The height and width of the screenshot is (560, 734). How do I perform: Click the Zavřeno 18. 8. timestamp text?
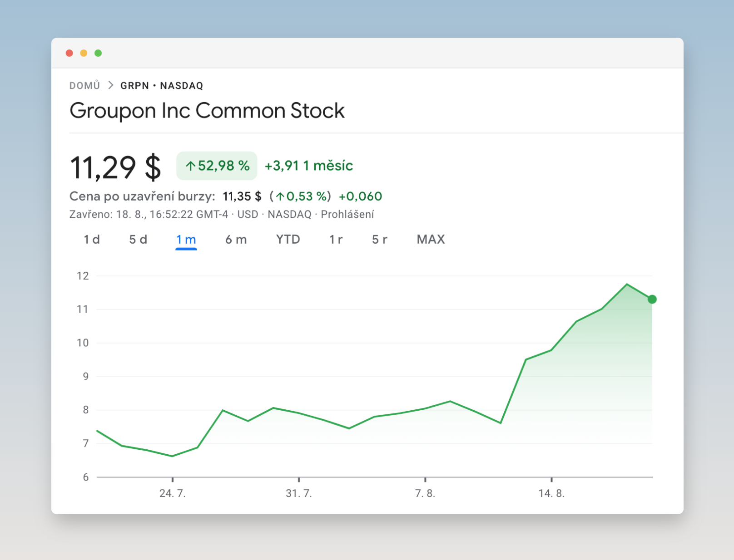tap(149, 214)
